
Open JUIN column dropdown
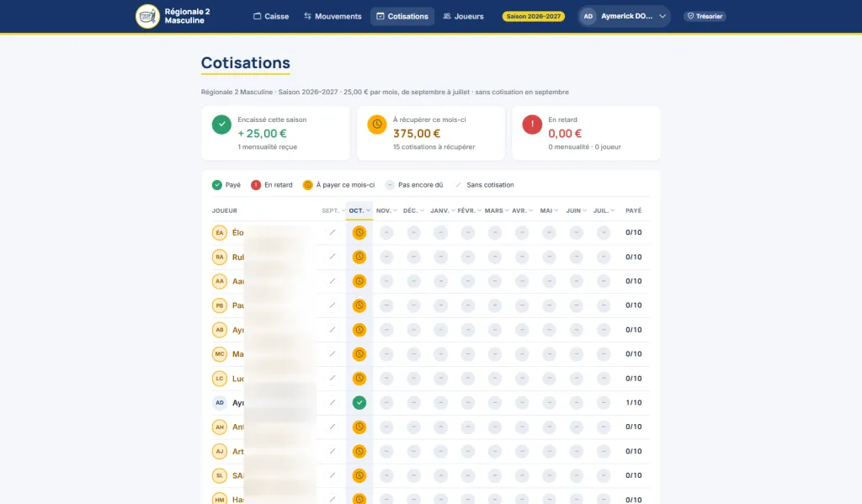tap(576, 210)
